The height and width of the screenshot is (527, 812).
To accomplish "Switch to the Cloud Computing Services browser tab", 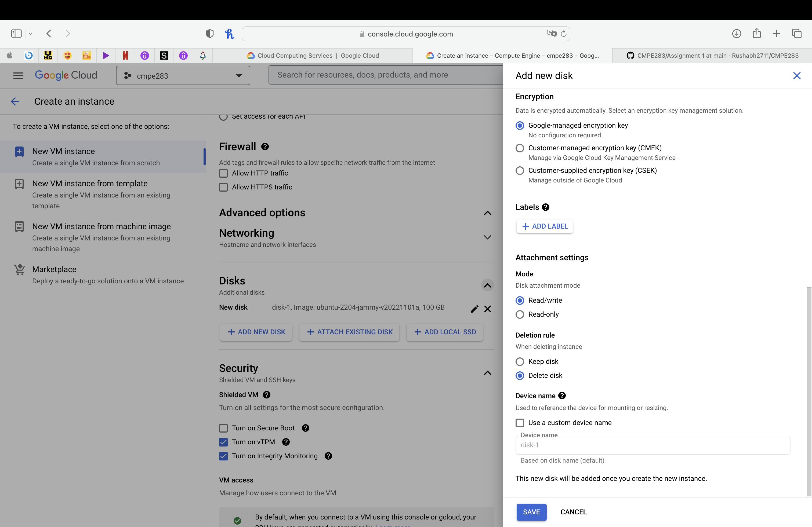I will click(314, 55).
